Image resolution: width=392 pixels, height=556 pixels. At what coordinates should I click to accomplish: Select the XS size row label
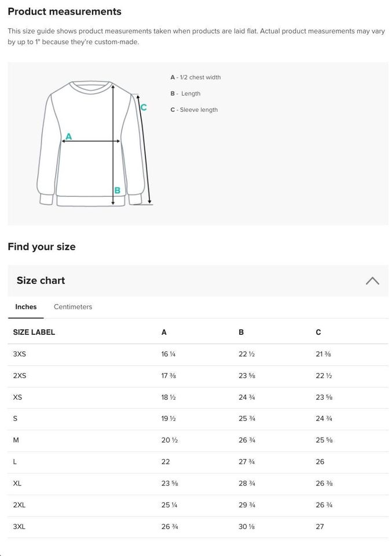pos(17,397)
